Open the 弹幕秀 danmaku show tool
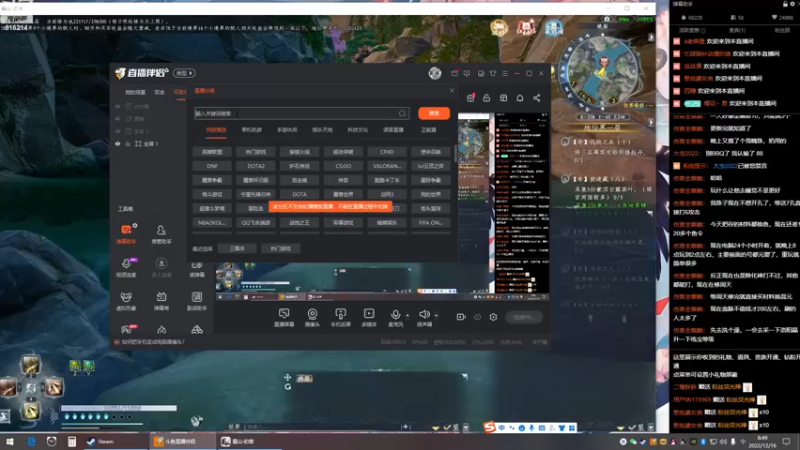 click(x=161, y=301)
